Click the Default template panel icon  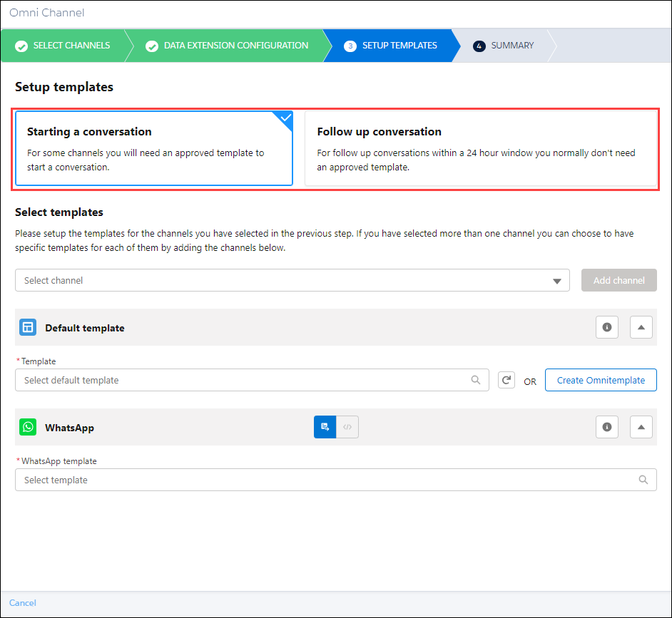click(27, 326)
